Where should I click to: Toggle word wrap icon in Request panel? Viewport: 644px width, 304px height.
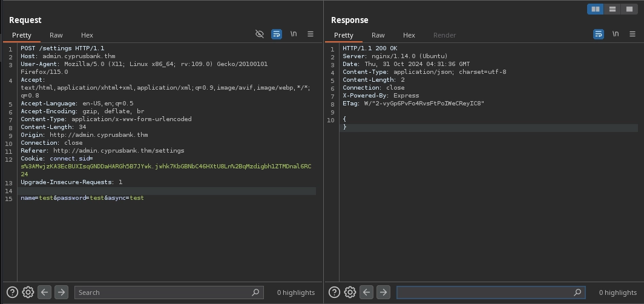point(277,35)
